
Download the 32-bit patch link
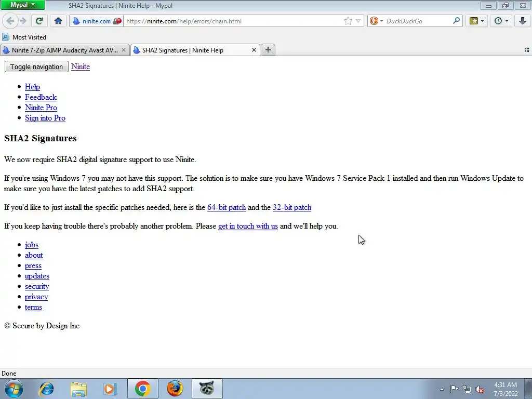coord(292,207)
